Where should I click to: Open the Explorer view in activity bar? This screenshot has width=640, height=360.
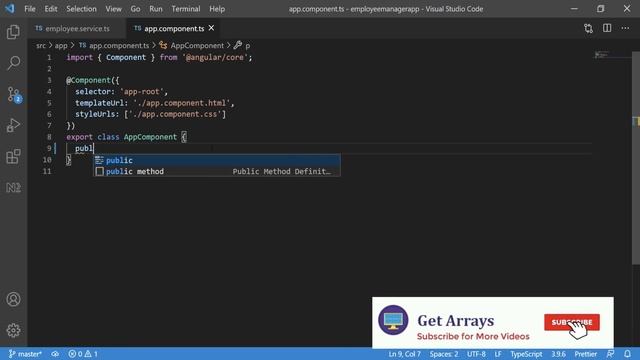[13, 31]
